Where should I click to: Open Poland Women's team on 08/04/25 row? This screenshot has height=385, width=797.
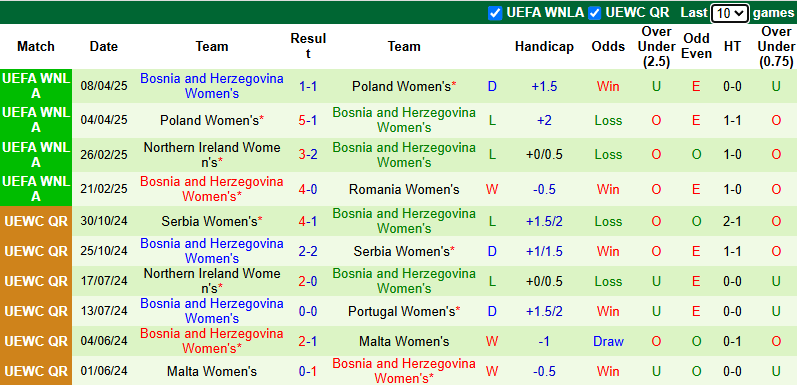click(x=404, y=86)
